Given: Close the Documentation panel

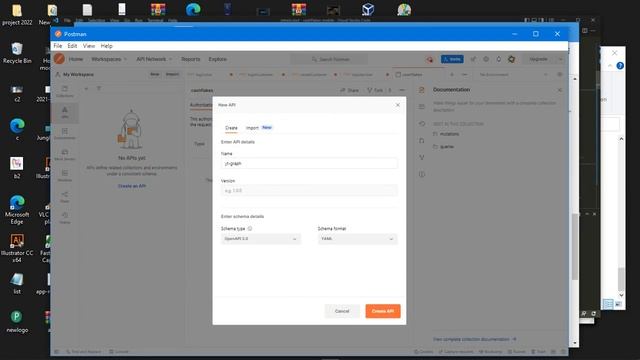Looking at the screenshot, I should (x=560, y=90).
